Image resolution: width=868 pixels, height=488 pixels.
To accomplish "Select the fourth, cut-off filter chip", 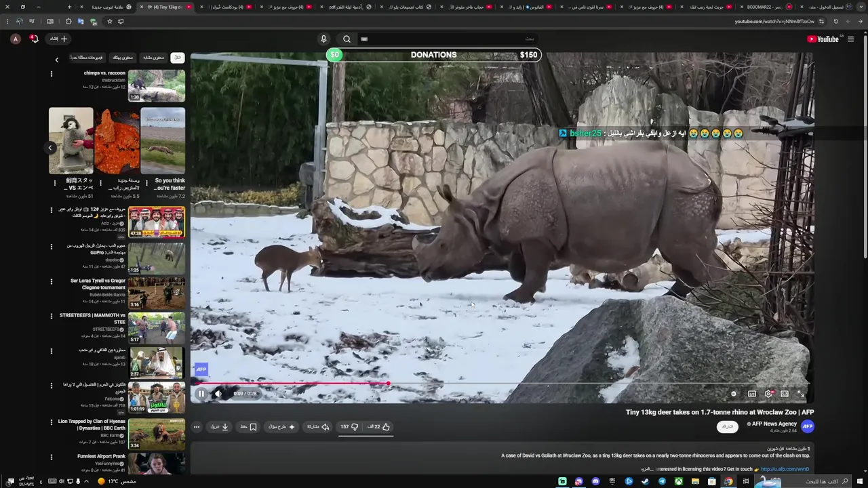I will [x=88, y=58].
